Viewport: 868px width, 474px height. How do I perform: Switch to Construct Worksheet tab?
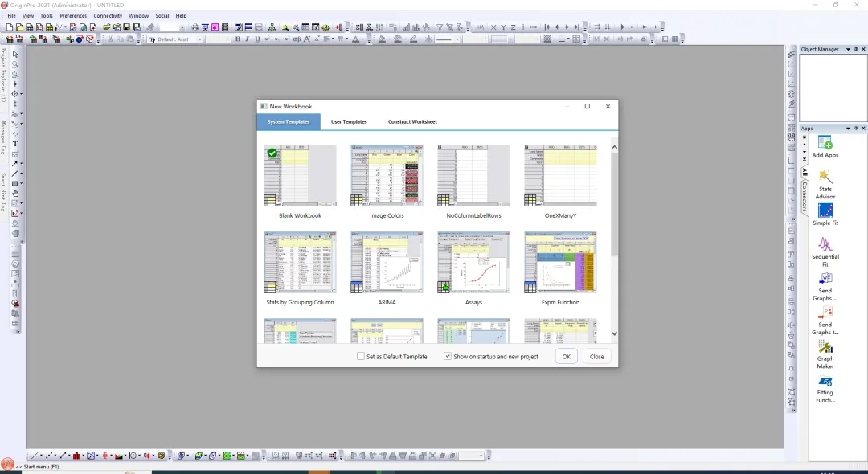[412, 121]
